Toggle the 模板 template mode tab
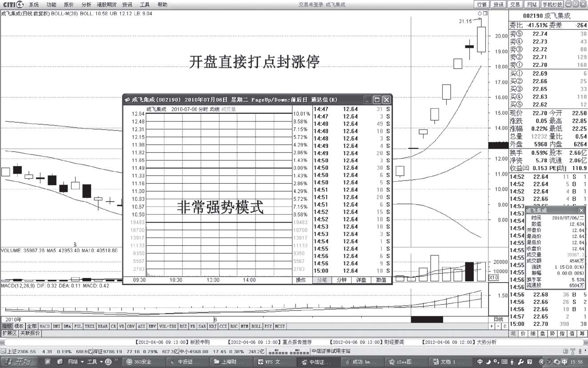 point(19,326)
